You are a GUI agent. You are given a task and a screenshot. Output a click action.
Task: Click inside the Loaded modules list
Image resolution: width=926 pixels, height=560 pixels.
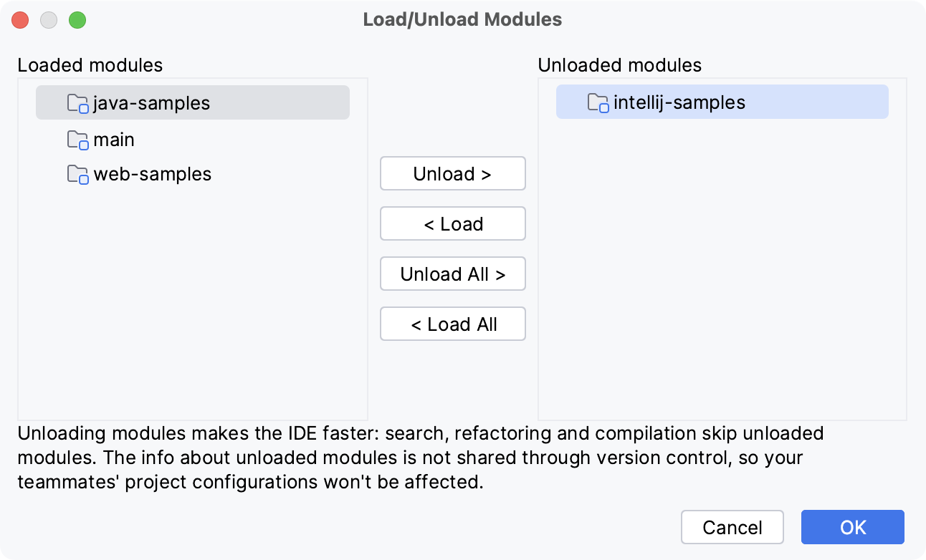pyautogui.click(x=192, y=301)
